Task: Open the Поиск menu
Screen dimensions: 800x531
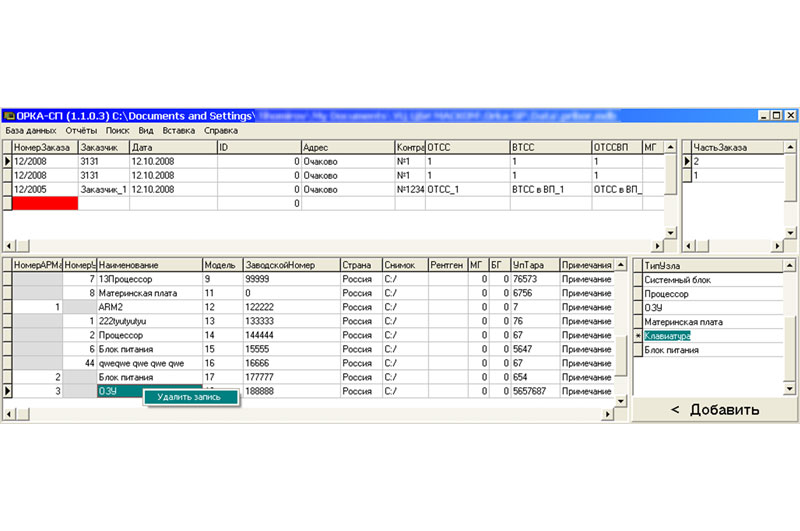Action: [x=117, y=131]
